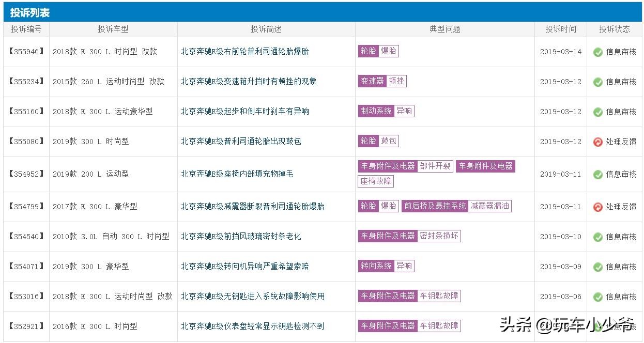Click the 投诉编号 column header
644x343 pixels.
[x=26, y=29]
